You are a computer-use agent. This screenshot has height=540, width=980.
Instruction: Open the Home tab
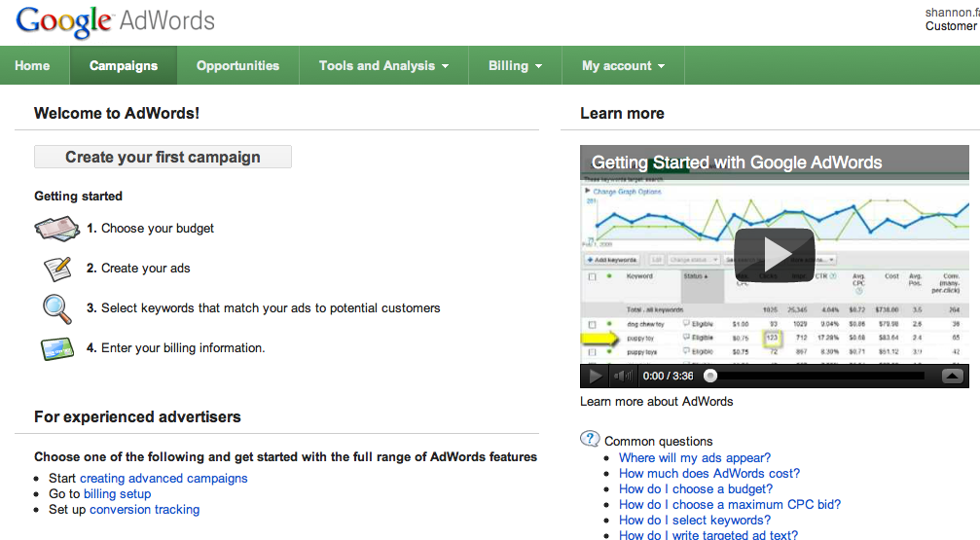pos(32,65)
